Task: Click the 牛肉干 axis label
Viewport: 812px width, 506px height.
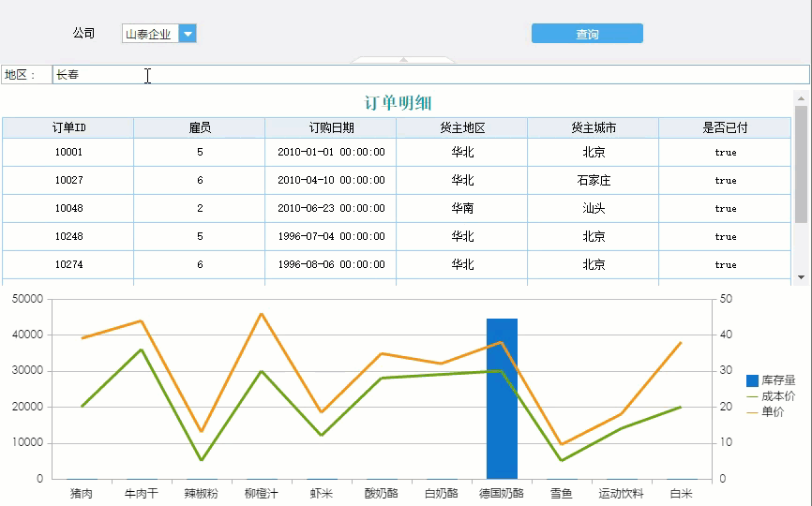Action: click(x=141, y=494)
